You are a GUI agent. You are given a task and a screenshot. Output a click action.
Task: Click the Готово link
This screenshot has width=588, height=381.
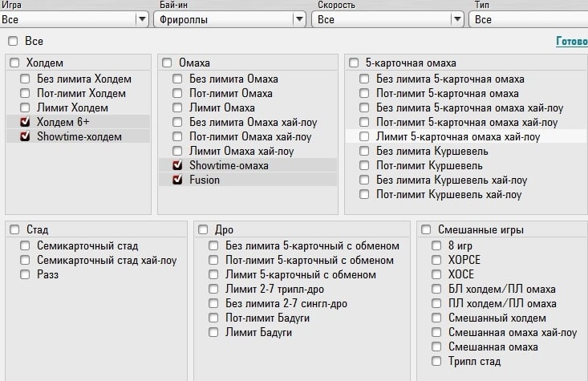point(571,41)
